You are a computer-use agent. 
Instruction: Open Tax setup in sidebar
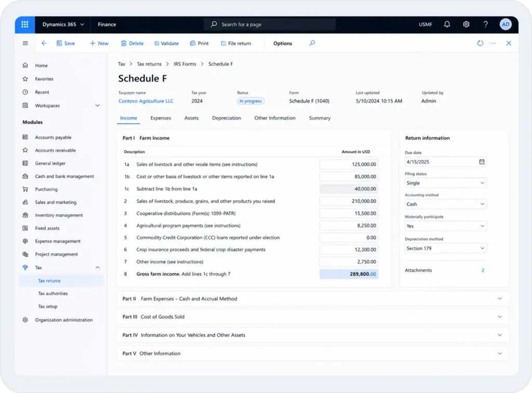(x=48, y=307)
